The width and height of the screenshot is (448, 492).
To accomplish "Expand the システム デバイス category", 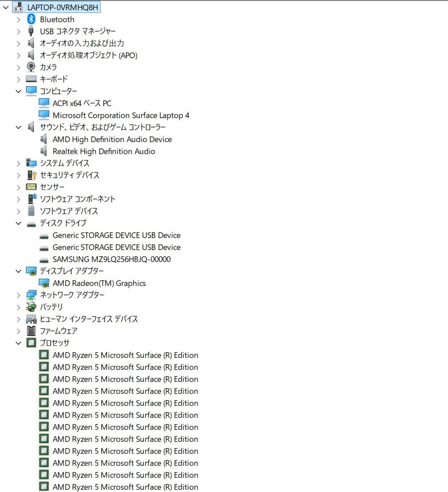I will point(18,163).
